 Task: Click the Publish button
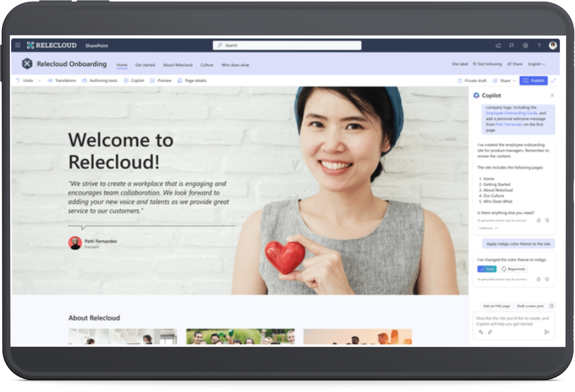pyautogui.click(x=533, y=81)
